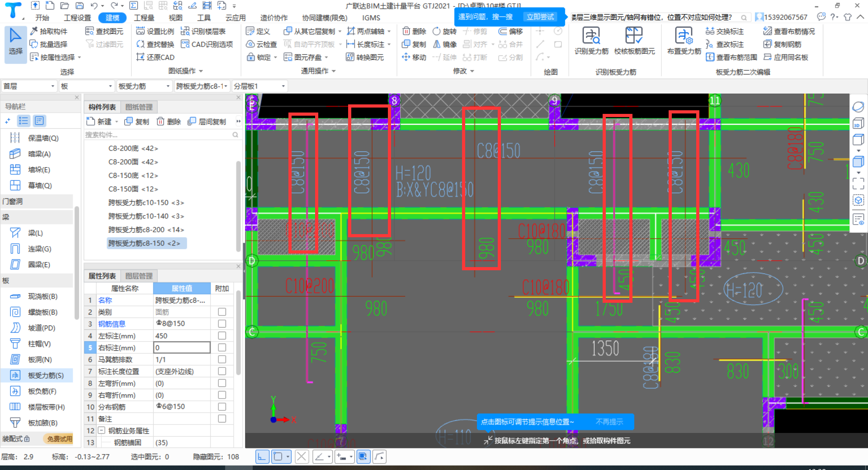Switch to 图层管理 tab in properties panel
The height and width of the screenshot is (470, 868).
pyautogui.click(x=139, y=276)
